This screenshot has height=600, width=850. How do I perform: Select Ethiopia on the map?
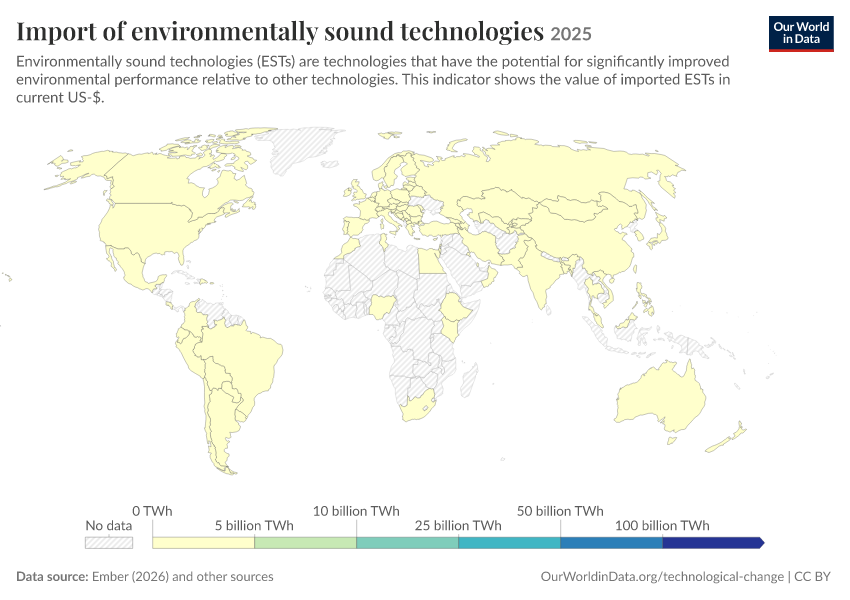tap(456, 308)
